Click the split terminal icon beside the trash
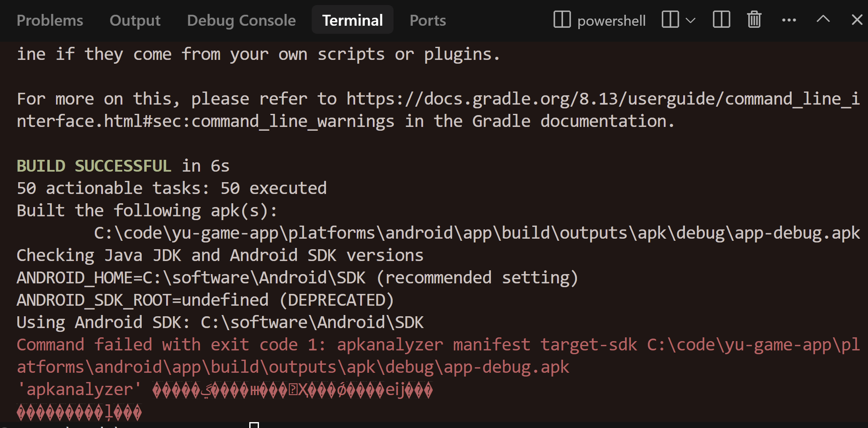 coord(721,19)
